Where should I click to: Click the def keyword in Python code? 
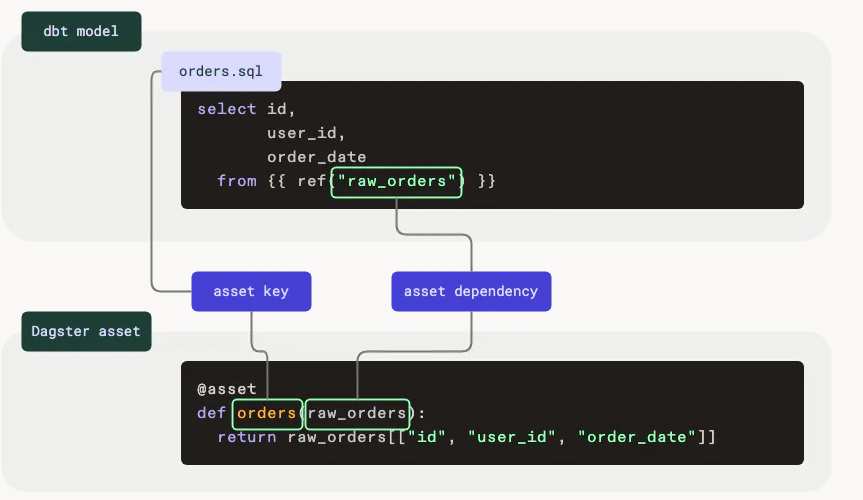click(211, 413)
